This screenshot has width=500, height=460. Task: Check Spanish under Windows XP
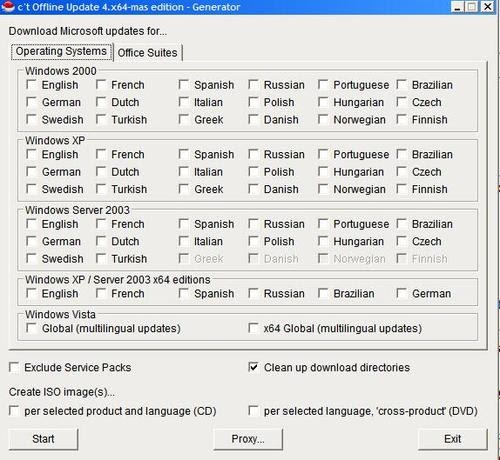[184, 154]
